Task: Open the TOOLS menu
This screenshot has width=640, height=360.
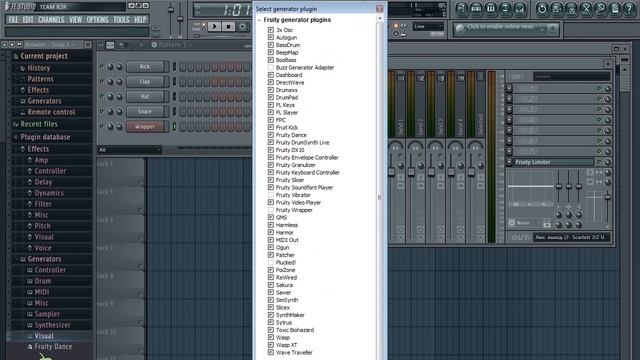Action: coord(121,20)
